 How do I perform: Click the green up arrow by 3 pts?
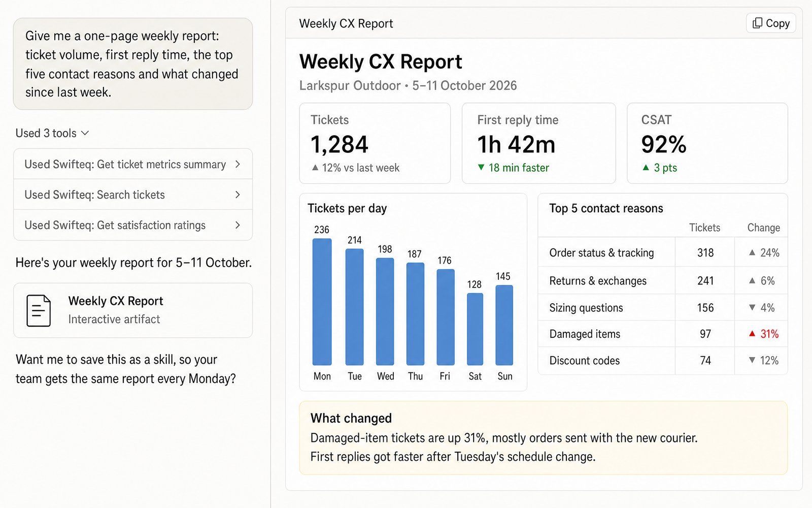tap(646, 167)
